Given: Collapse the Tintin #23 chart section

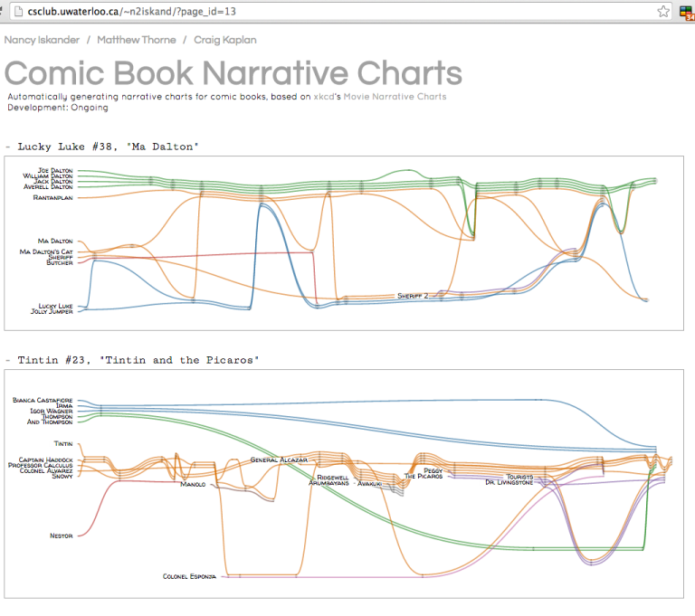Looking at the screenshot, I should point(7,360).
